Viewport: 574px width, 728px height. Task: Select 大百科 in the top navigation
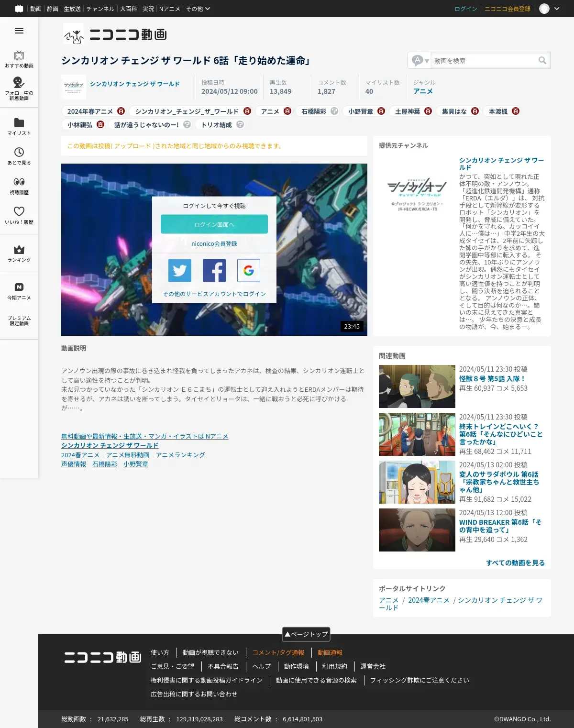128,9
